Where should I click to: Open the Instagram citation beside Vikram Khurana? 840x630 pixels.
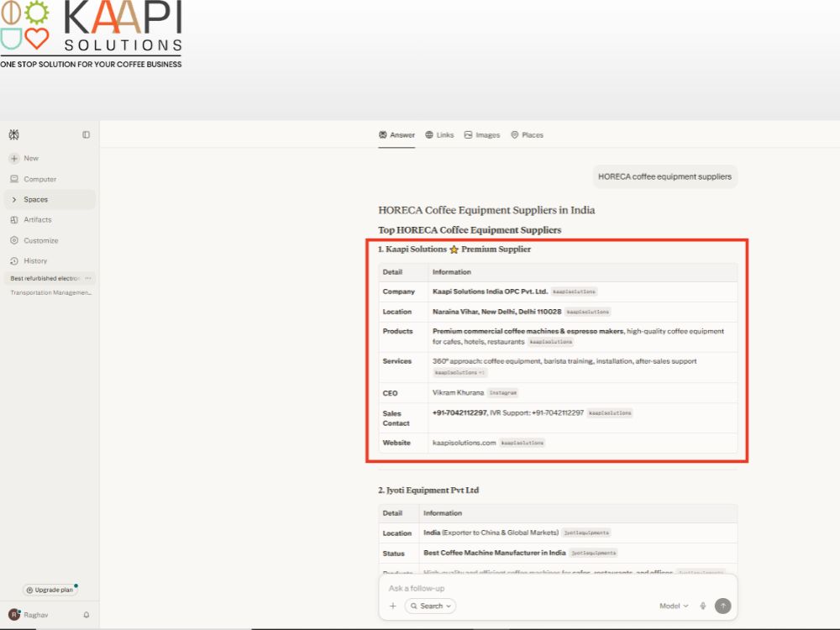click(x=503, y=392)
